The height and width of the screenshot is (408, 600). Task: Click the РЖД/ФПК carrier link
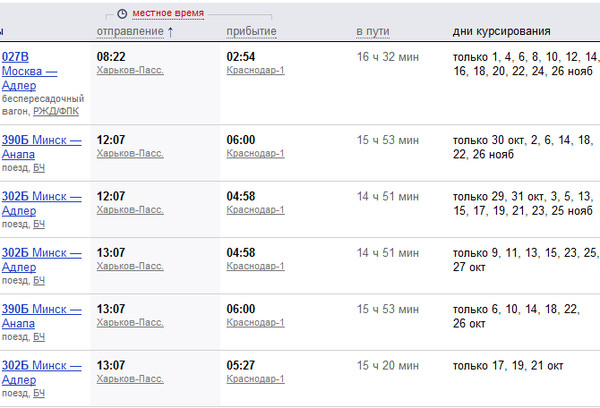tap(56, 111)
